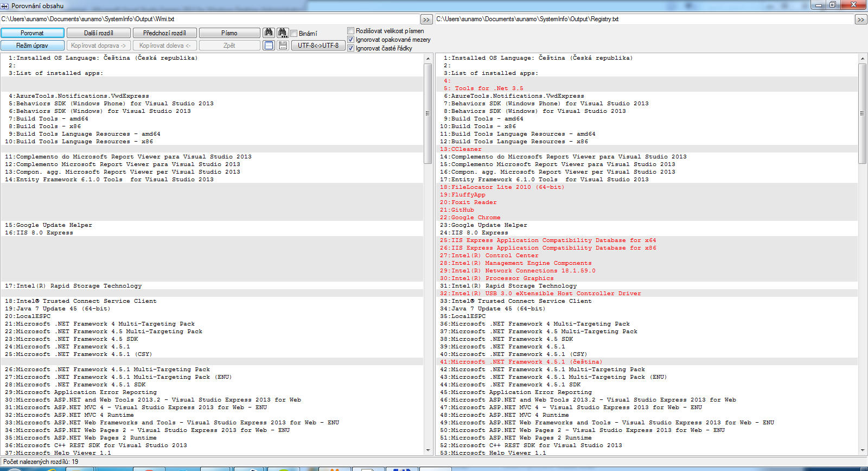Viewport: 868px width, 471px height.
Task: Enable Rozlišovat velikost písmen checkbox
Action: click(x=351, y=31)
